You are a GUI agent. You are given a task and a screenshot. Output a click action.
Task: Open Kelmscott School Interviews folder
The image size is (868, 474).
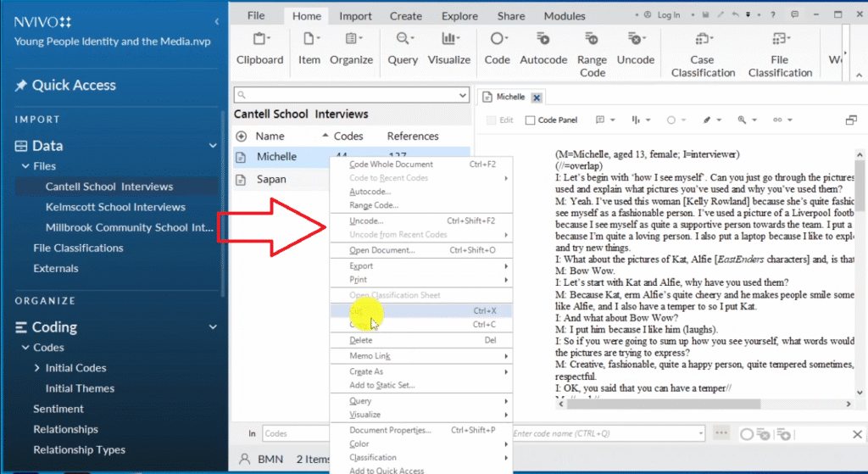pos(115,207)
